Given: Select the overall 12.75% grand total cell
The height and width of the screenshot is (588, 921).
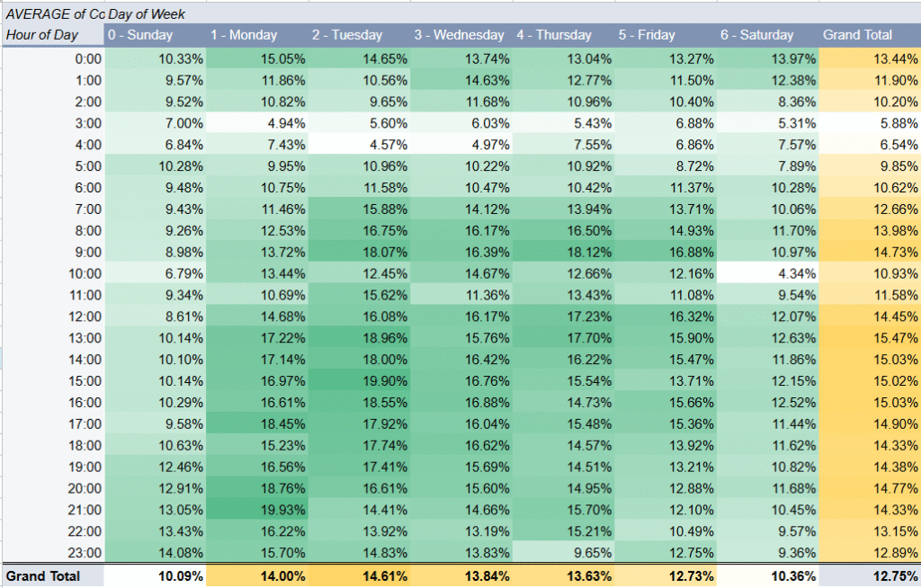Looking at the screenshot, I should 870,575.
